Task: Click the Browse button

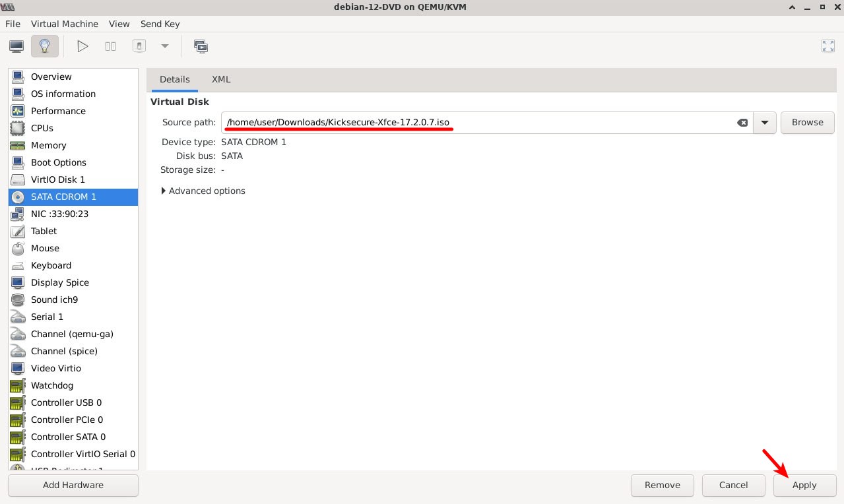Action: (807, 123)
